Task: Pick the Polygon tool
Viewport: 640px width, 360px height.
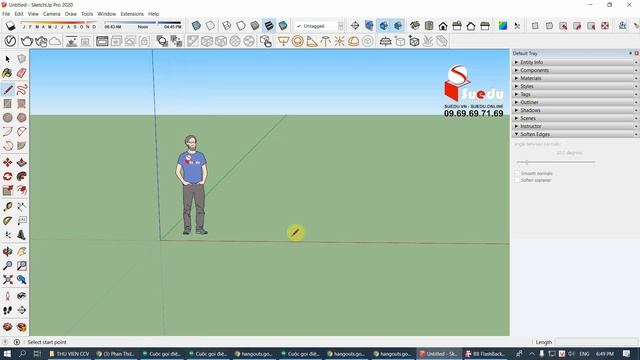Action: point(22,118)
